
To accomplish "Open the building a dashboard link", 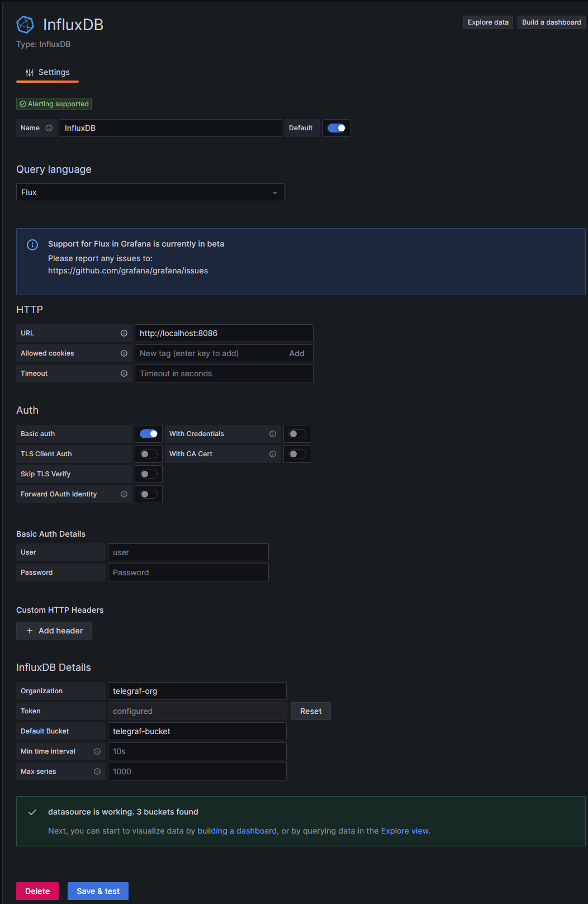I will (237, 831).
